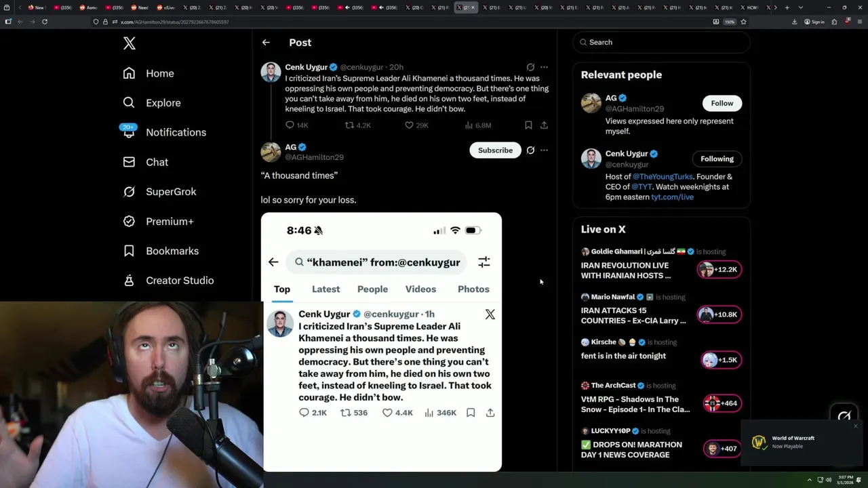
Task: Open Creator Studio in sidebar
Action: click(168, 281)
